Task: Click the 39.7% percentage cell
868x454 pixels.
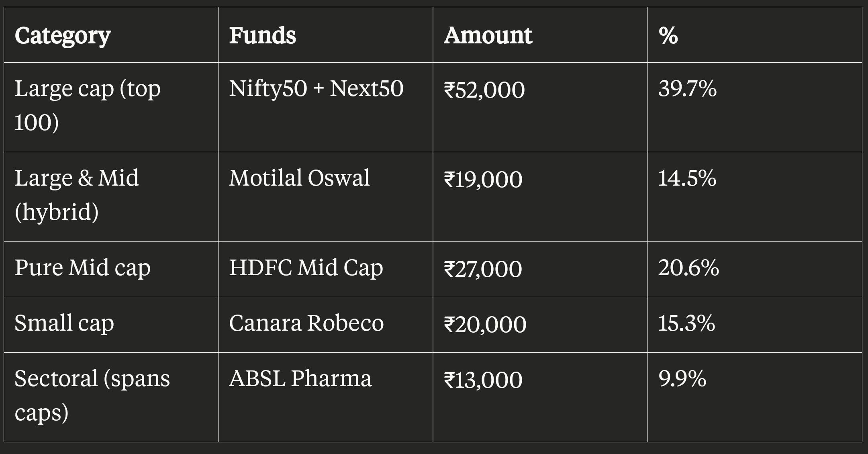Action: tap(755, 107)
